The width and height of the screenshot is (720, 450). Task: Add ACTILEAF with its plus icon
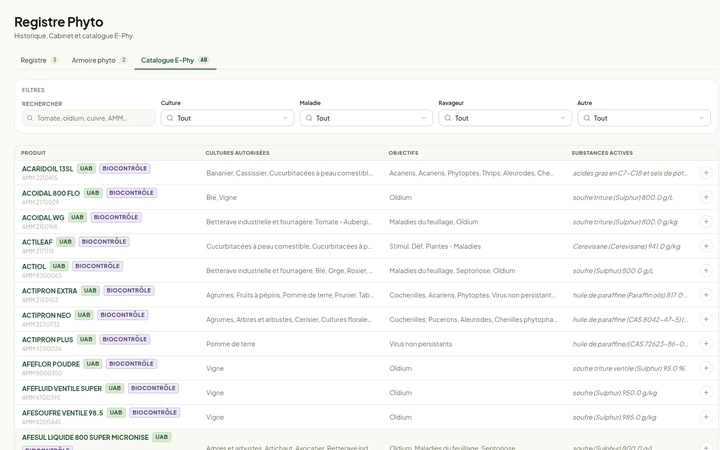(x=706, y=246)
